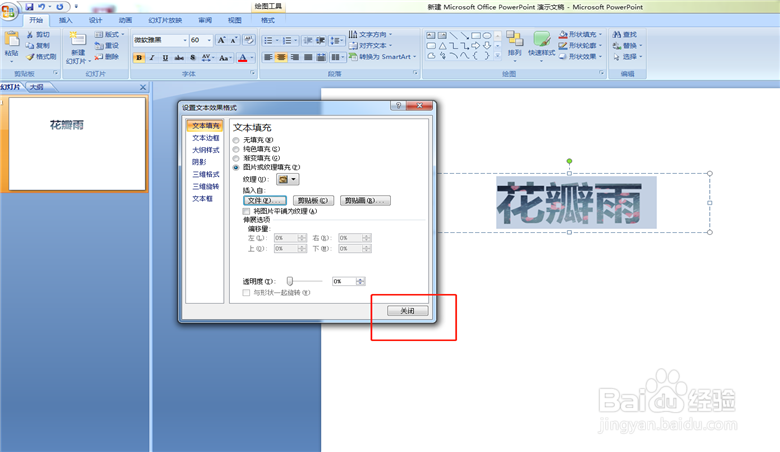Click the File (文件) insert button
Screen dimensions: 780x452
(265, 200)
